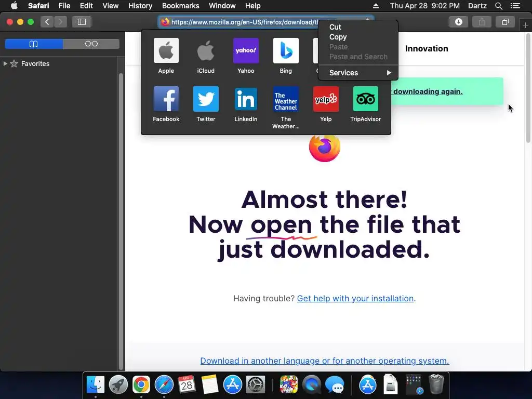
Task: Click the 'downloading again' link
Action: [x=428, y=91]
